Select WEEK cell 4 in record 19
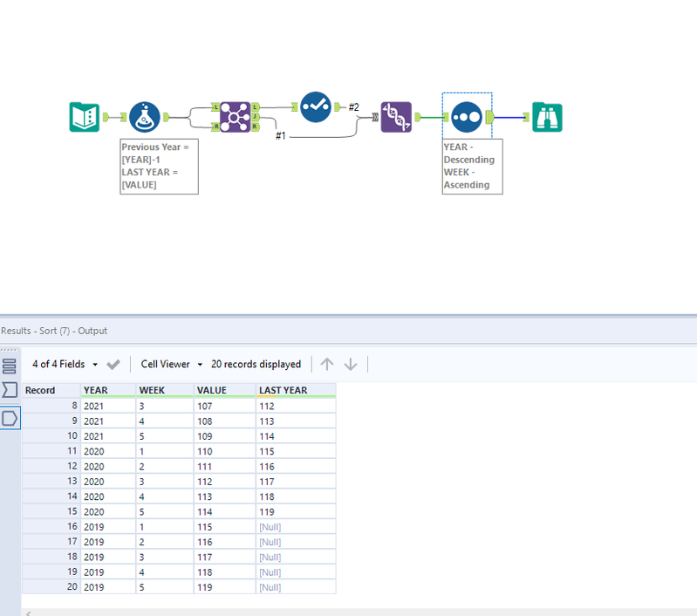The image size is (697, 616). click(x=165, y=572)
